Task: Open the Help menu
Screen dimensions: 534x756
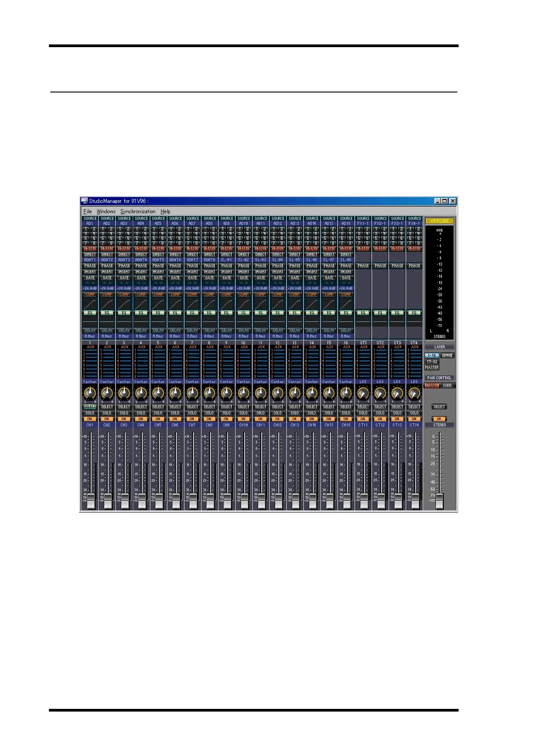Action: [x=166, y=211]
